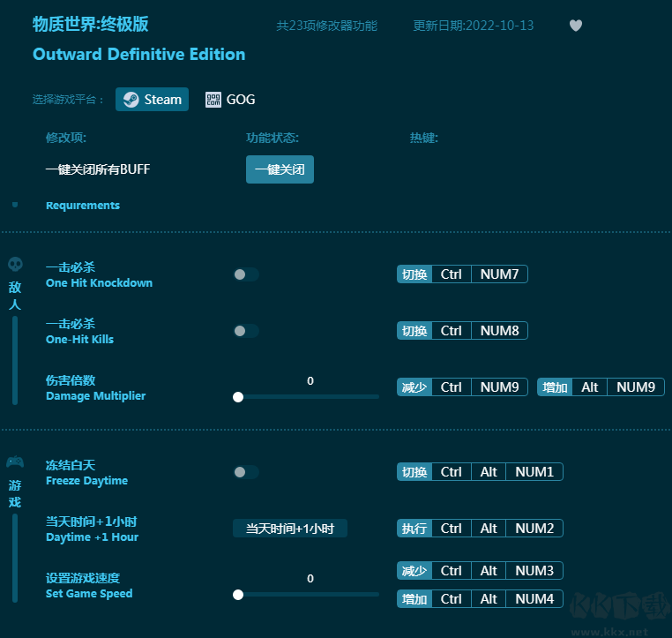Select Steam platform tab
The width and height of the screenshot is (672, 638).
pos(152,100)
